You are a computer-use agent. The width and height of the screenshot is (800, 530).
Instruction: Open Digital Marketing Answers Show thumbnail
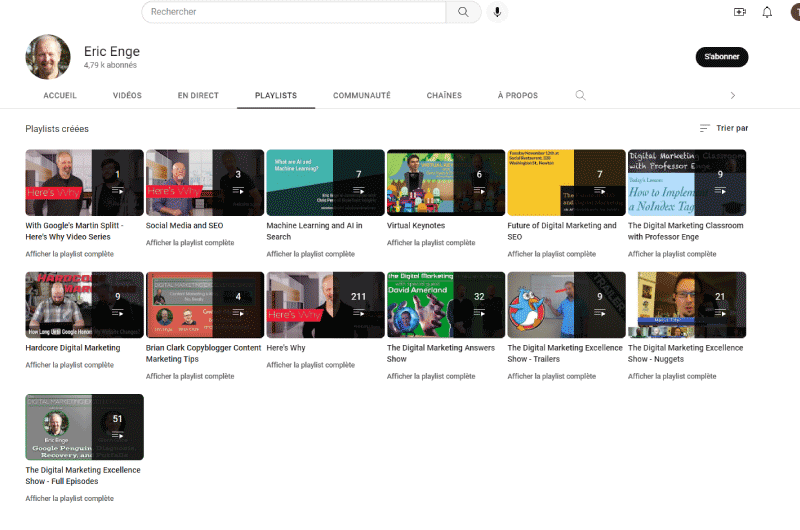(x=446, y=305)
